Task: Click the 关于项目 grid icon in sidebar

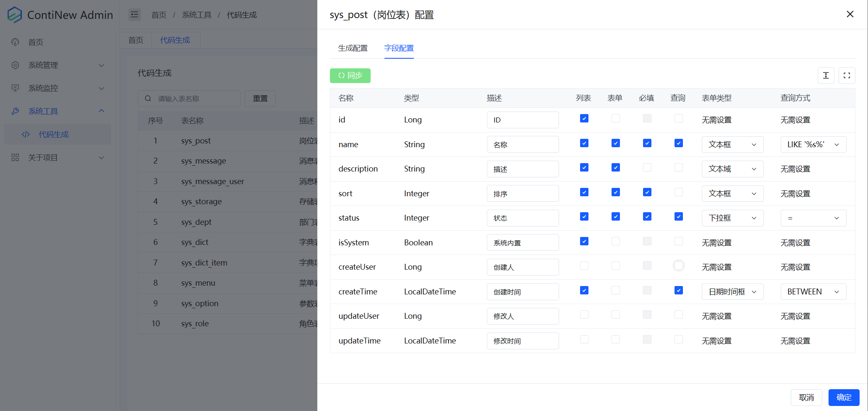Action: (x=16, y=157)
